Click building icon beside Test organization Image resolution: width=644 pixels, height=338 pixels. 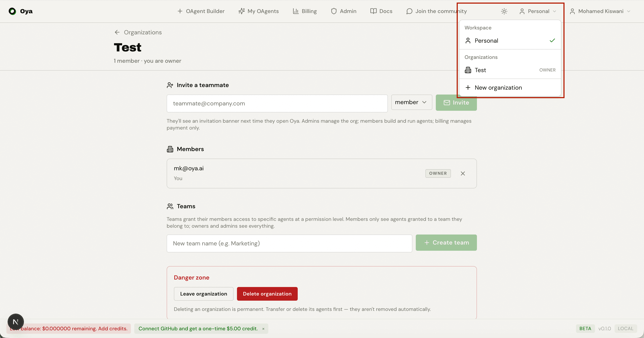[x=468, y=70]
